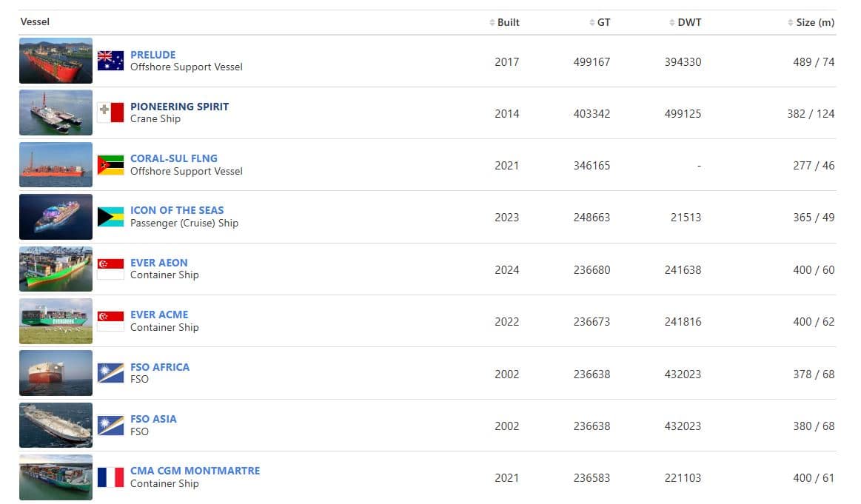Click the French flag beside CMA CGM MONTMARTRE

[x=110, y=477]
